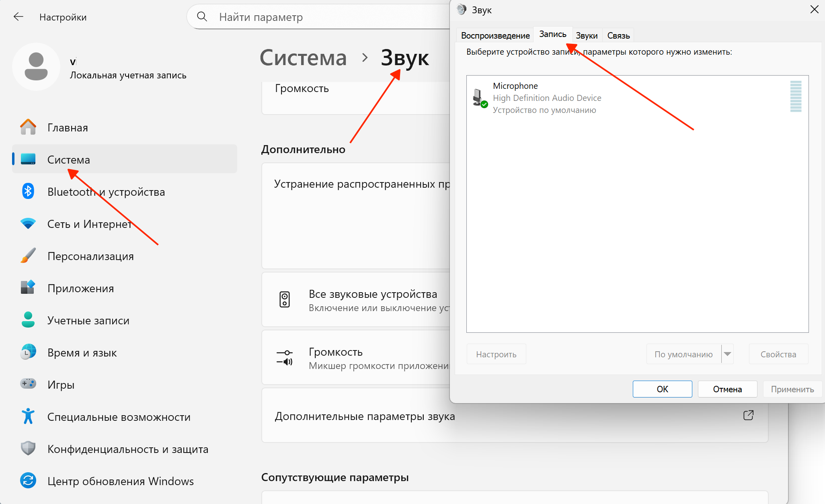Open the Звуки tab
Image resolution: width=825 pixels, height=504 pixels.
pos(587,35)
